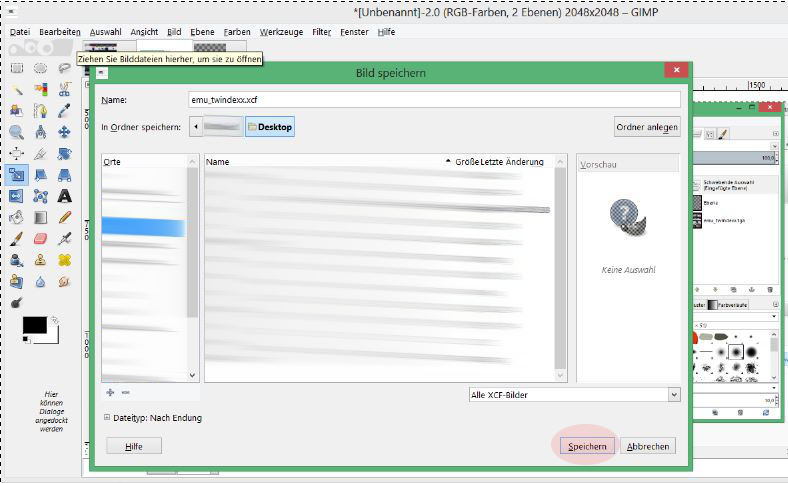Select the Move tool
788x483 pixels.
click(x=64, y=132)
